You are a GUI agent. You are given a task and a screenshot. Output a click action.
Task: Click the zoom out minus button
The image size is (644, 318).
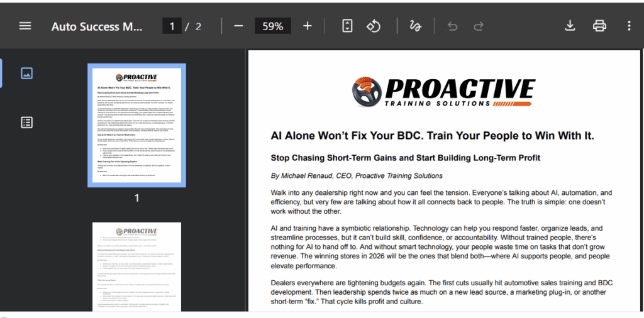coord(238,26)
